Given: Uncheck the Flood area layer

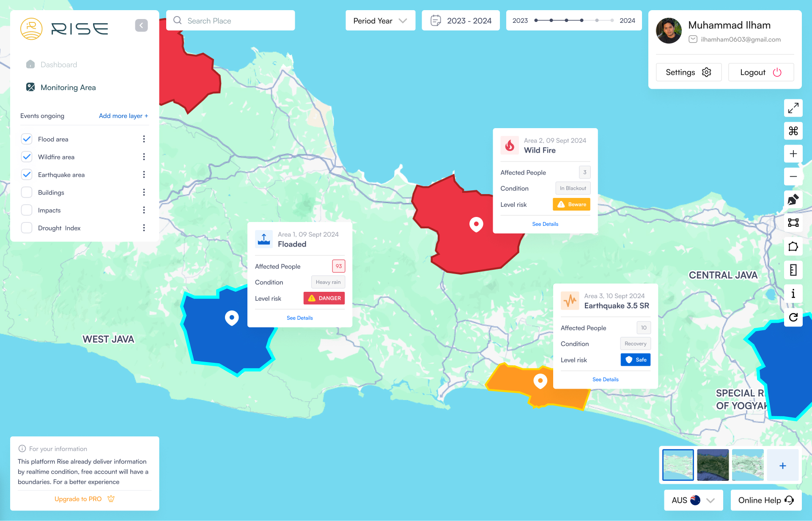Looking at the screenshot, I should click(27, 139).
